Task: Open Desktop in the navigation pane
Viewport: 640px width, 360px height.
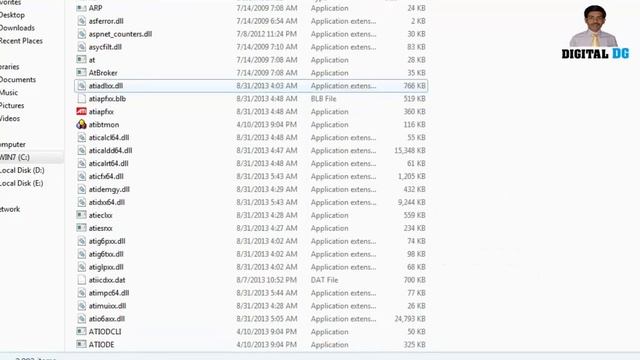Action: [12, 15]
